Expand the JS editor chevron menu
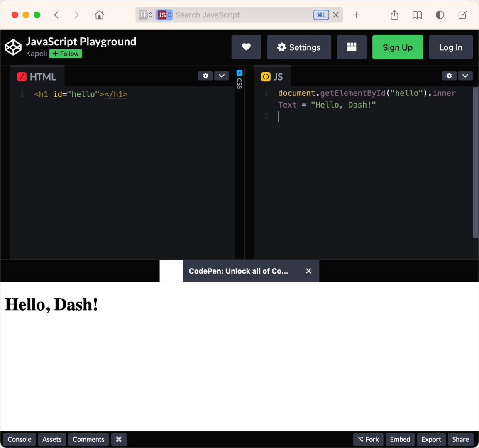The width and height of the screenshot is (479, 448). 465,76
